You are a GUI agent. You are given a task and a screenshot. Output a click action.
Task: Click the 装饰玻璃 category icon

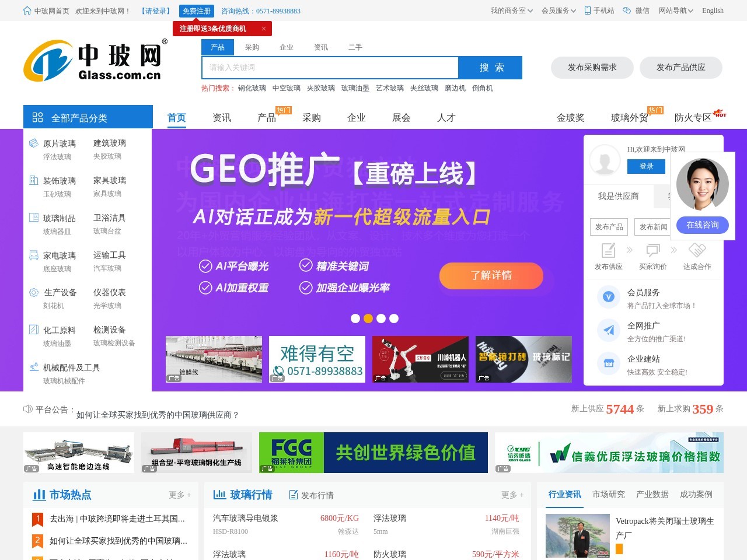[33, 179]
